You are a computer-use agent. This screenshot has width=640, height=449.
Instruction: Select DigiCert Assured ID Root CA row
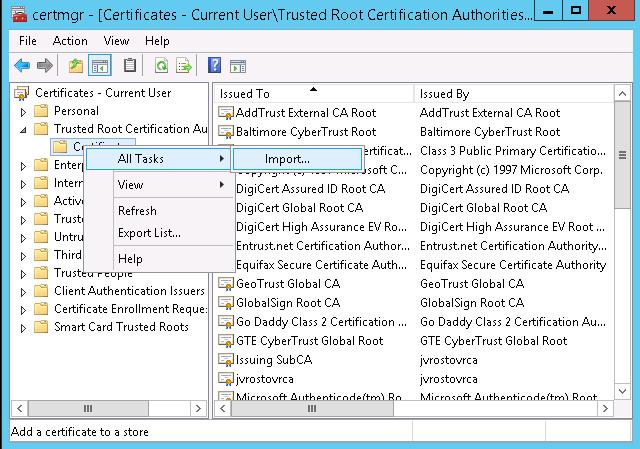[x=412, y=189]
